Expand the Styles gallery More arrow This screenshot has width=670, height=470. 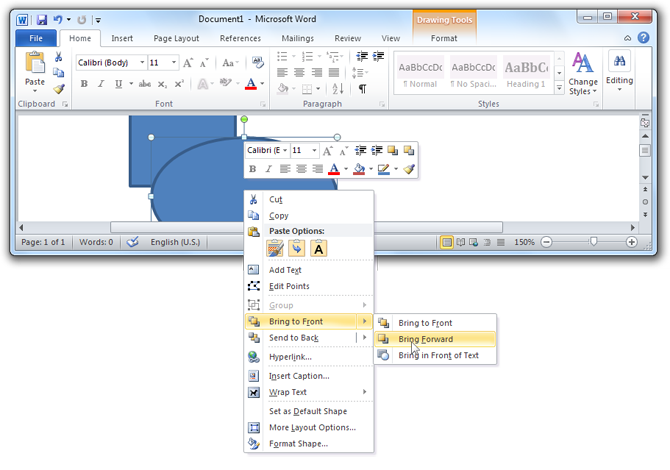click(559, 88)
